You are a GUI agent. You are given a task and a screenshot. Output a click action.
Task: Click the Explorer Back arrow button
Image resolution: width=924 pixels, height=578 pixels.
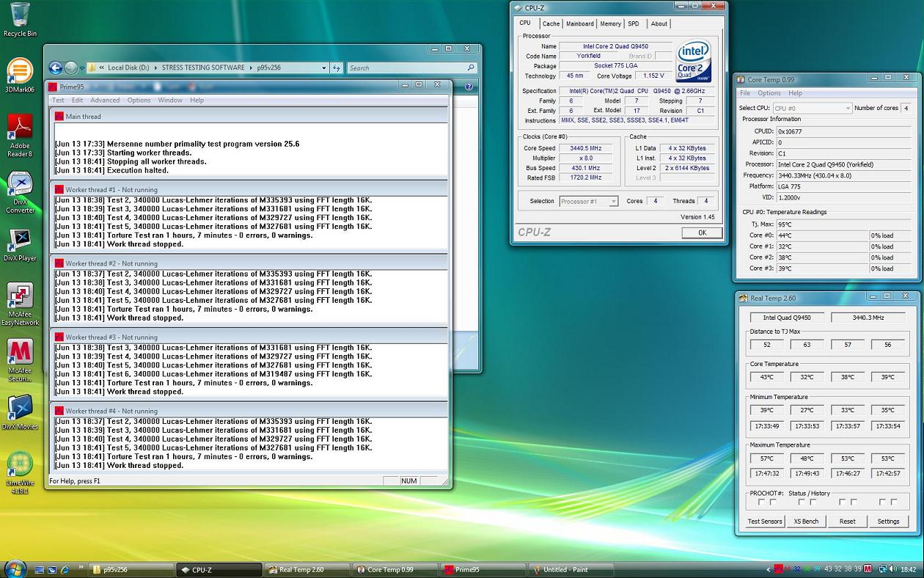(56, 67)
